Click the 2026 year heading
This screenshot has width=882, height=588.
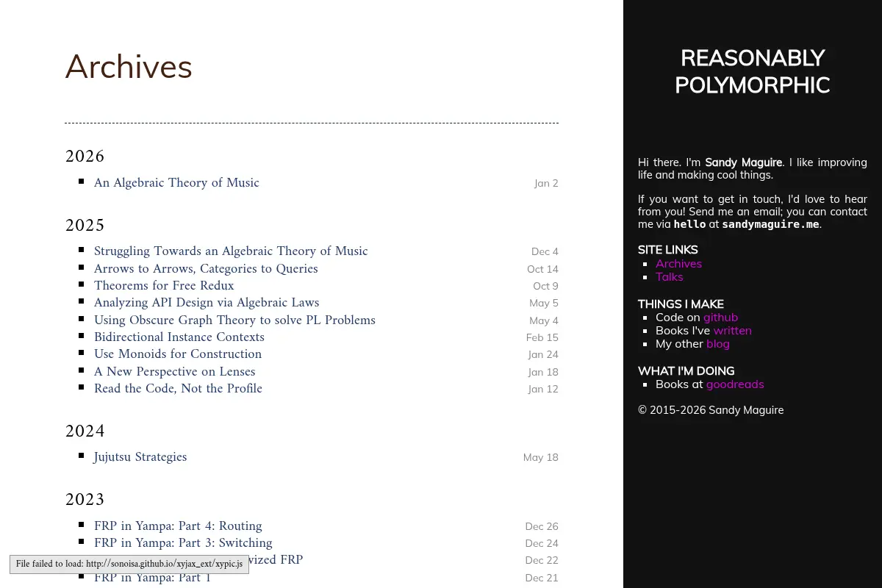click(85, 157)
